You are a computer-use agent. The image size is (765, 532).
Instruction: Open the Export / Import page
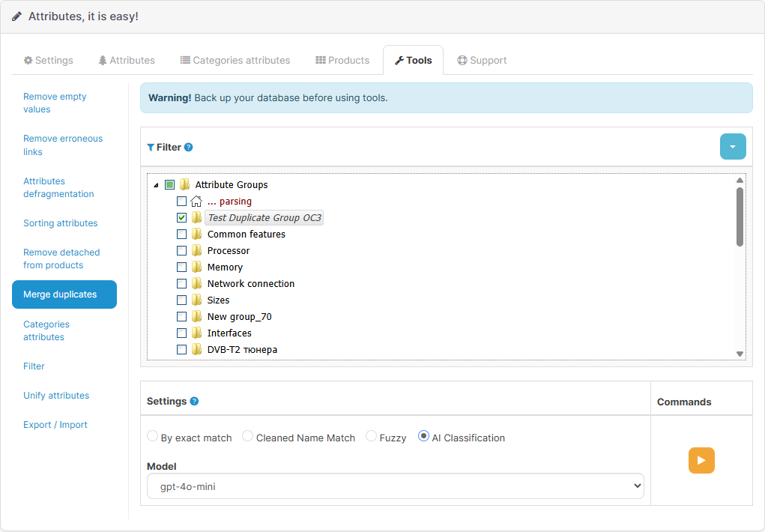pos(56,424)
